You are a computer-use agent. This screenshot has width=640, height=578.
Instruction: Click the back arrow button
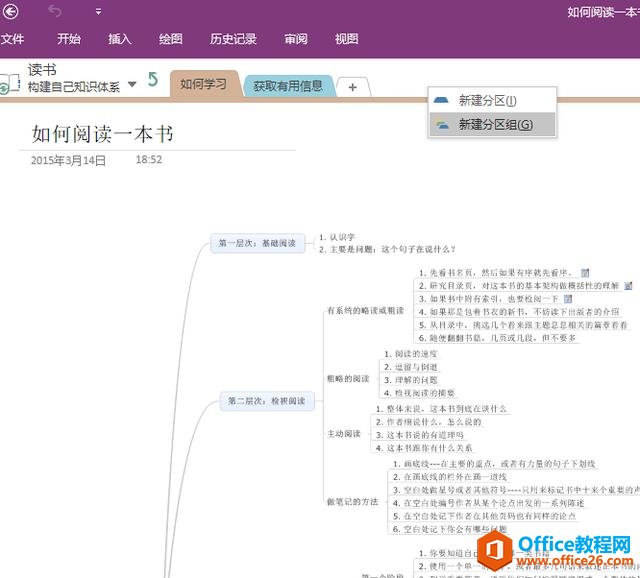point(11,12)
